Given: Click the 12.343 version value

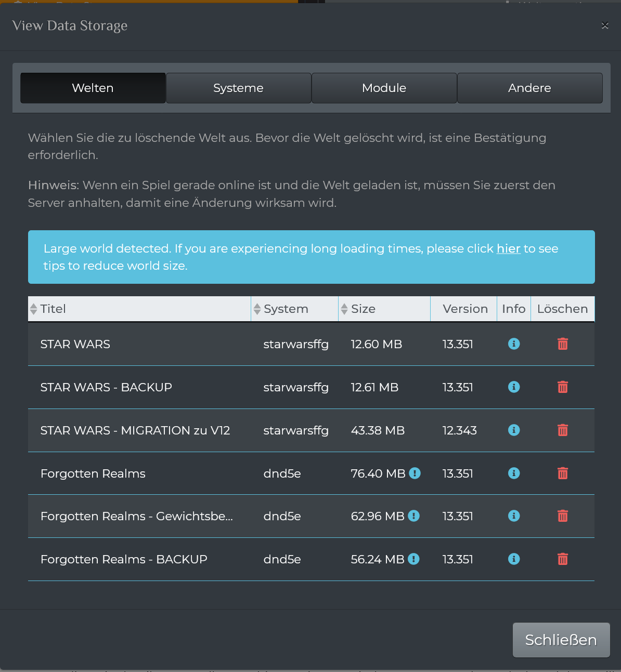Looking at the screenshot, I should pyautogui.click(x=460, y=430).
